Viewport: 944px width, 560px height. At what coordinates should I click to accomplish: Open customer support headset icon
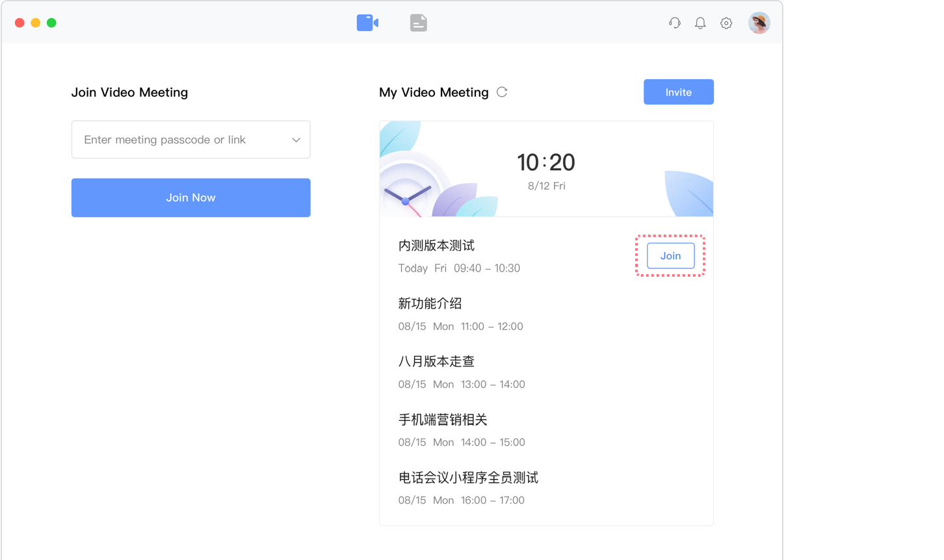(675, 23)
